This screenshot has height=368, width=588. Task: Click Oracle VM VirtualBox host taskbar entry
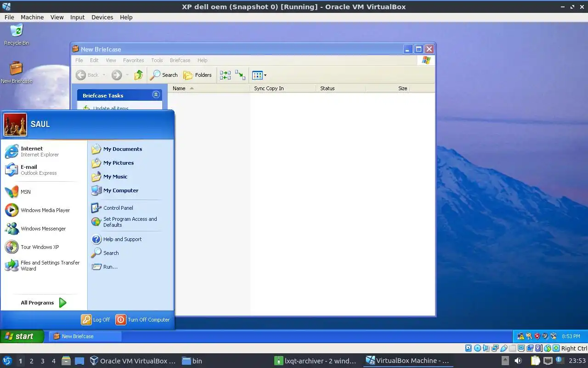point(133,361)
